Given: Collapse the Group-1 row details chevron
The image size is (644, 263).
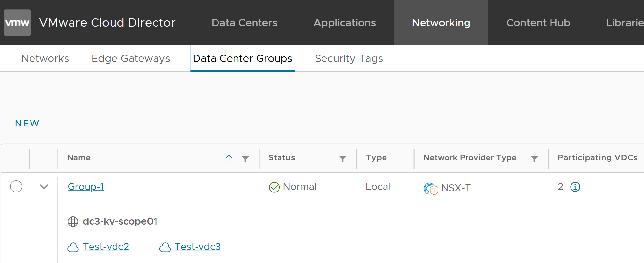Looking at the screenshot, I should point(44,187).
